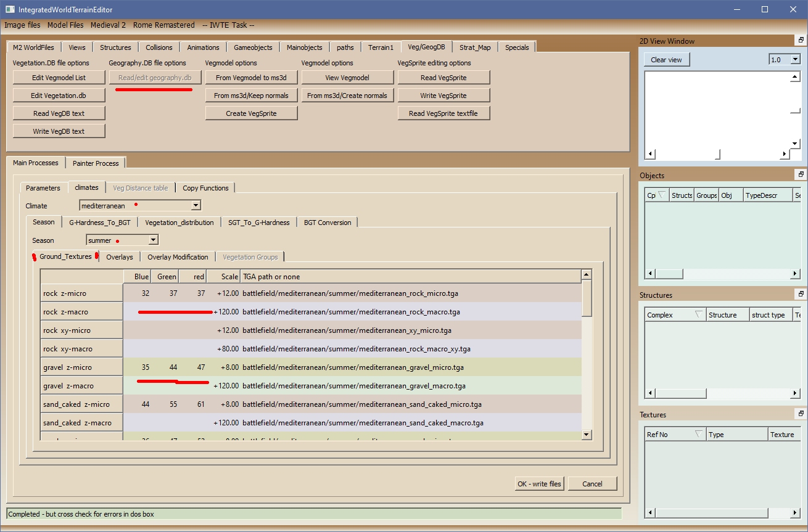808x532 pixels.
Task: Switch to the G-Hardness_To_BGT tab
Action: click(x=100, y=223)
